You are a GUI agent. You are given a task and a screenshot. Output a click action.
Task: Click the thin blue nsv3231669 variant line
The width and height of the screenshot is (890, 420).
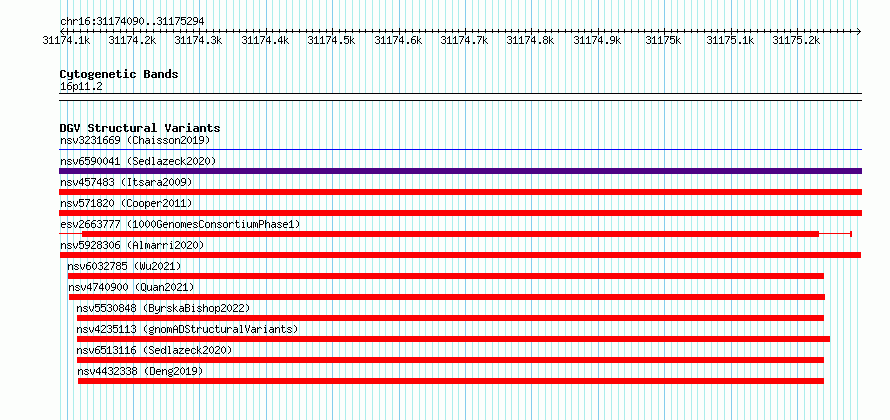460,150
